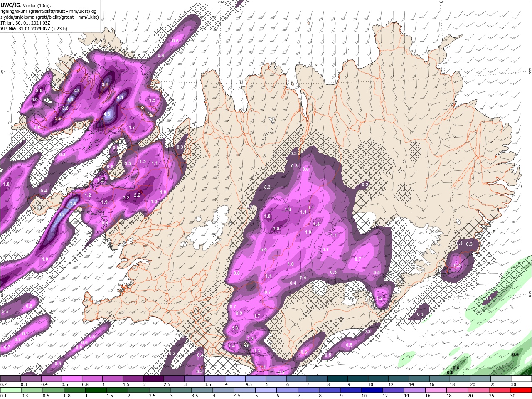Click the darkest green 1 swatch in lower scale
The width and height of the screenshot is (532, 399).
(x=96, y=390)
